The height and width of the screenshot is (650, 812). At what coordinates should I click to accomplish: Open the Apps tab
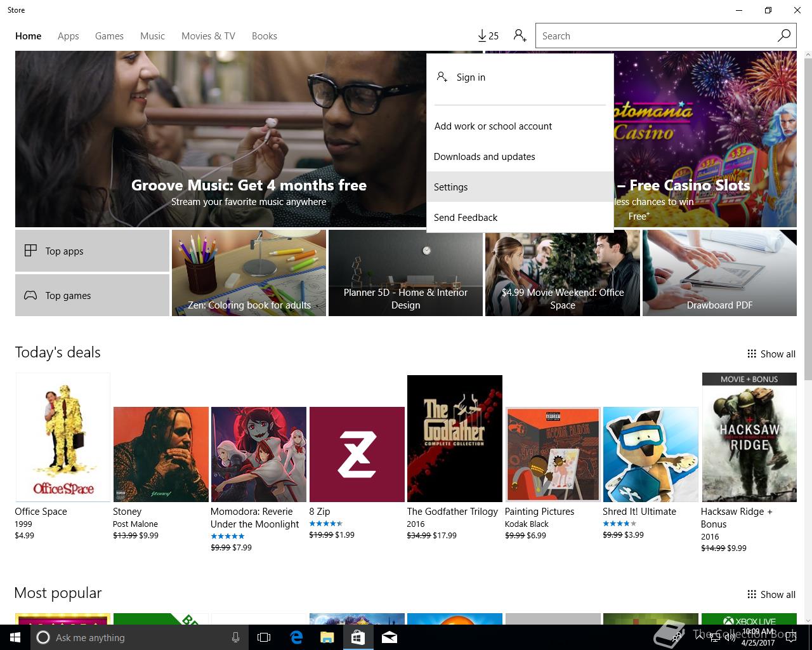coord(68,36)
